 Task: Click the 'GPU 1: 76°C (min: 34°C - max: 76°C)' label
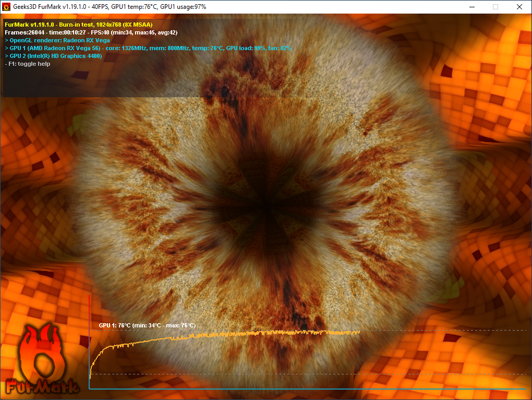point(147,325)
